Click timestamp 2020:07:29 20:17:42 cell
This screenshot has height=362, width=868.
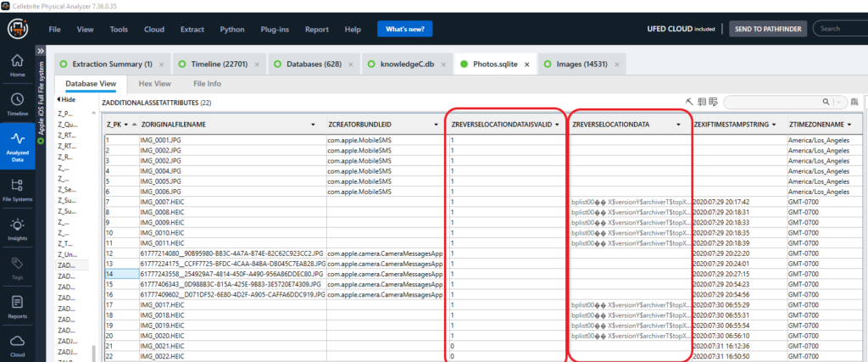pyautogui.click(x=738, y=202)
